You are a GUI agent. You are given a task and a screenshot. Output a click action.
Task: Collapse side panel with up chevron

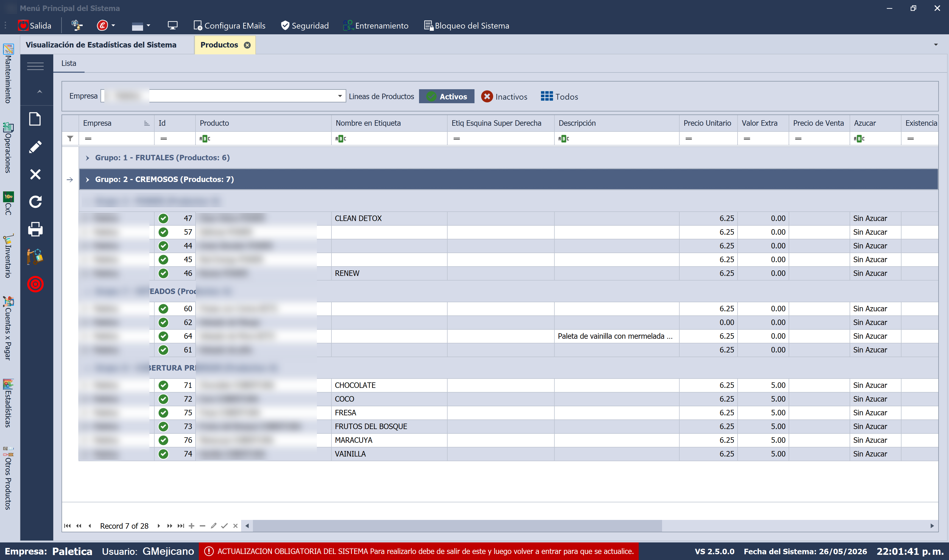(x=39, y=92)
